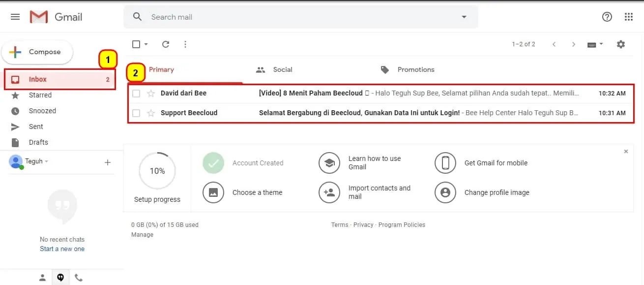Viewport: 644px width, 285px height.
Task: Show search options dropdown arrow
Action: [x=464, y=17]
